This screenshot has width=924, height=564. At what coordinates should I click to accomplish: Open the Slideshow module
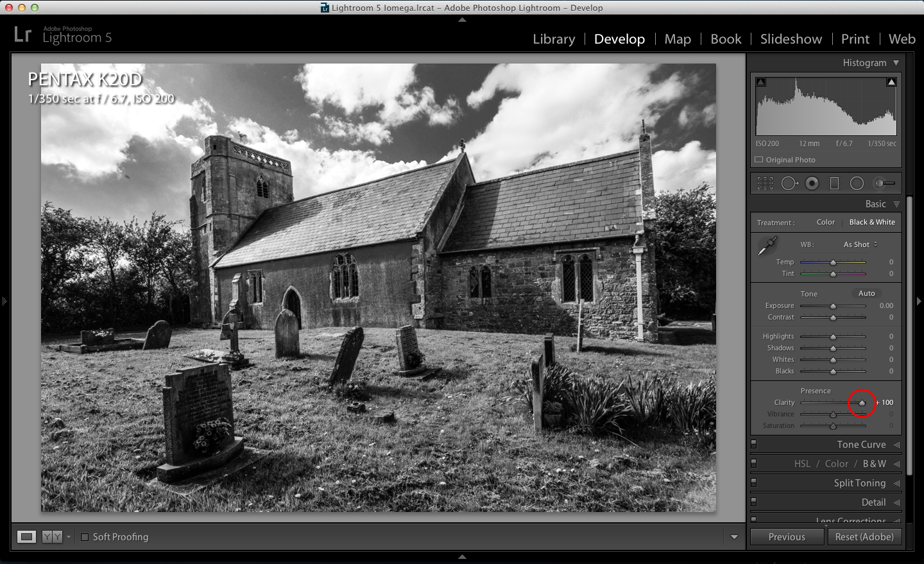pos(791,39)
